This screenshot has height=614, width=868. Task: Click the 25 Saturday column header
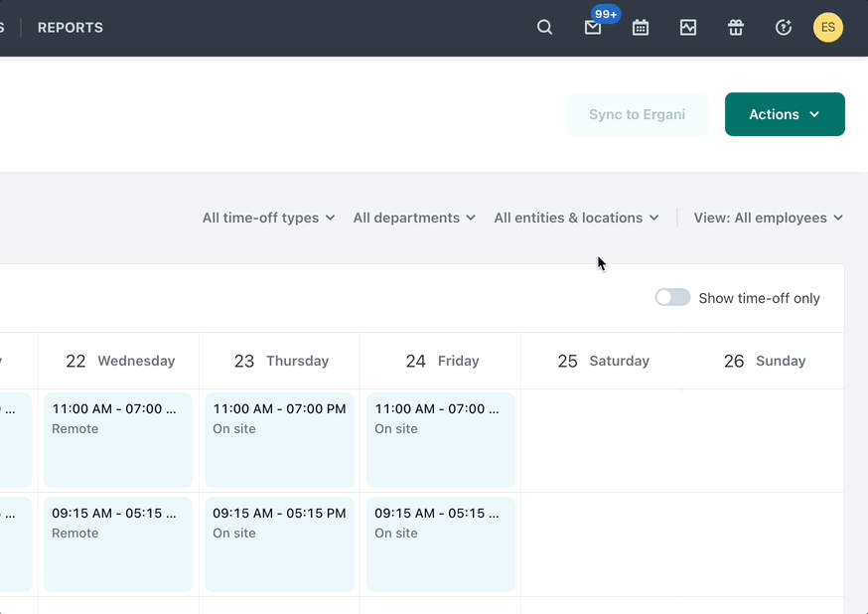(x=603, y=361)
